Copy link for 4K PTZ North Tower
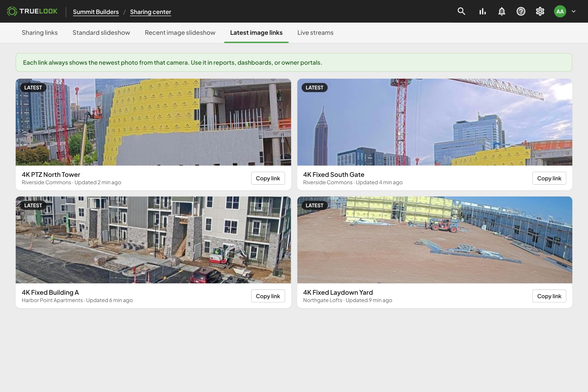 pos(268,178)
